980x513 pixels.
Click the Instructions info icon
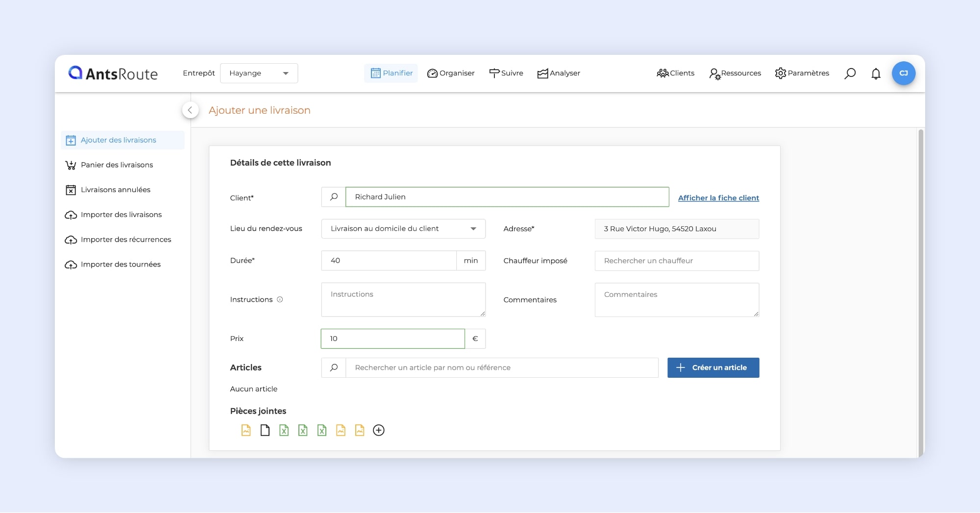280,299
